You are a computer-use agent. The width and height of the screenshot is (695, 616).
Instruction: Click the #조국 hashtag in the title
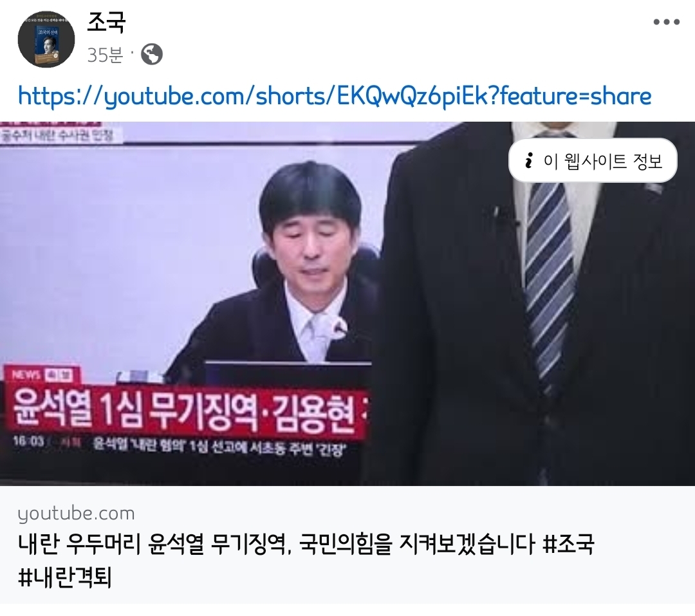(x=568, y=544)
